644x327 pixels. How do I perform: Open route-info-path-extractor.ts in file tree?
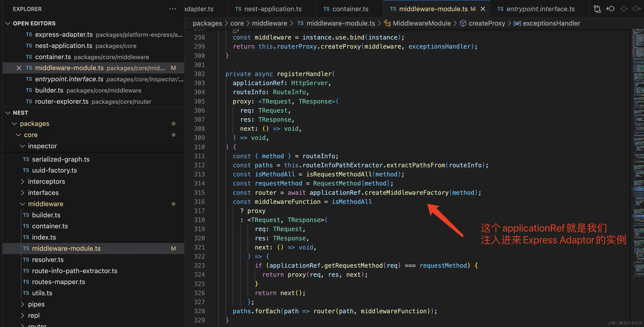point(93,271)
